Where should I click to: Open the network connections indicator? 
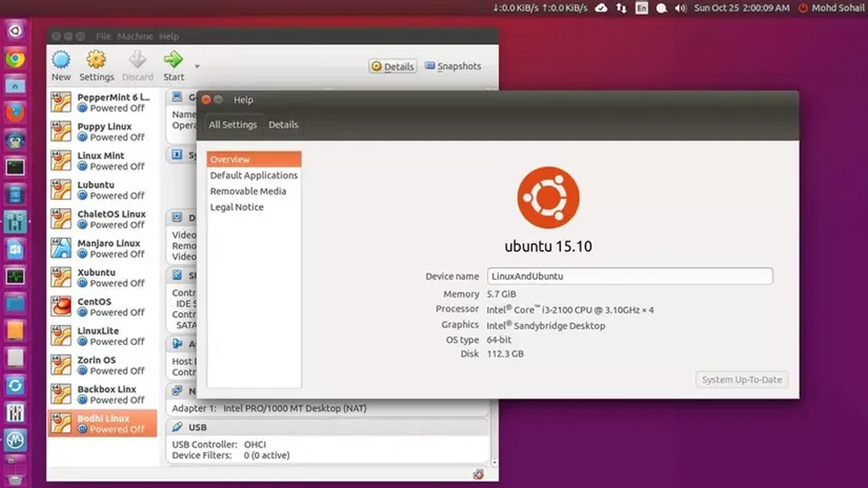[x=621, y=8]
